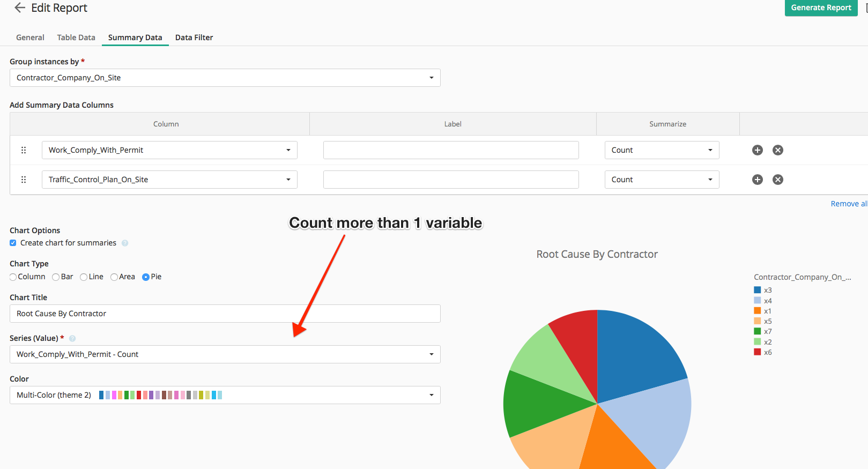868x469 pixels.
Task: Open Count summarize dropdown for Traffic_Control row
Action: [662, 180]
